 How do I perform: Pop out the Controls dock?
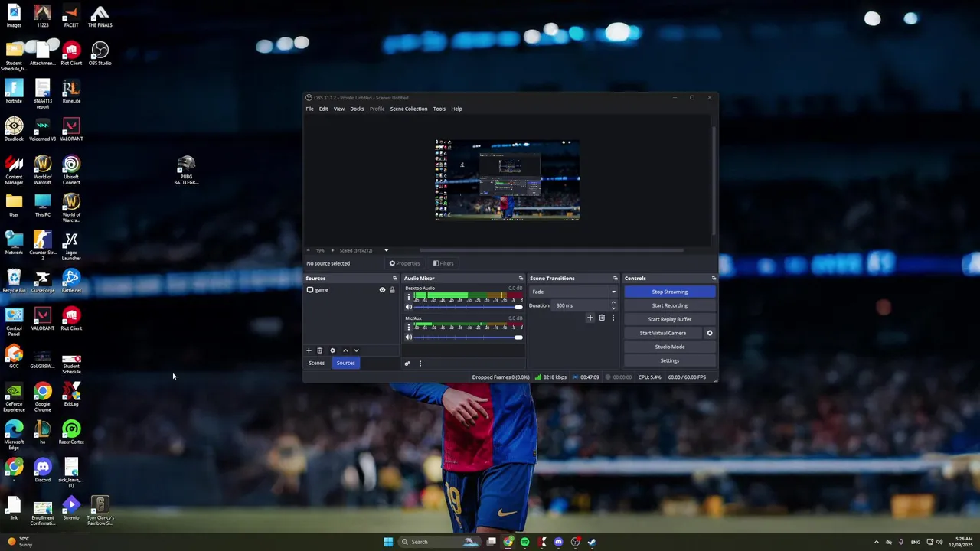[714, 279]
